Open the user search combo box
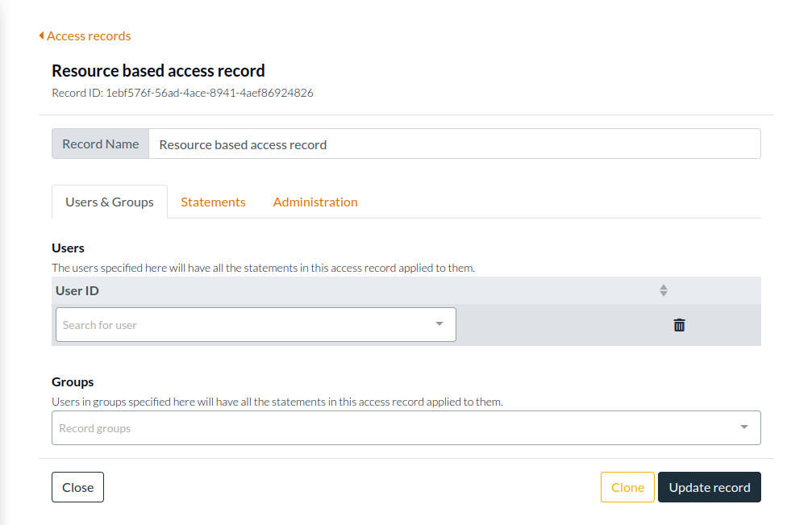The height and width of the screenshot is (525, 812). tap(242, 323)
